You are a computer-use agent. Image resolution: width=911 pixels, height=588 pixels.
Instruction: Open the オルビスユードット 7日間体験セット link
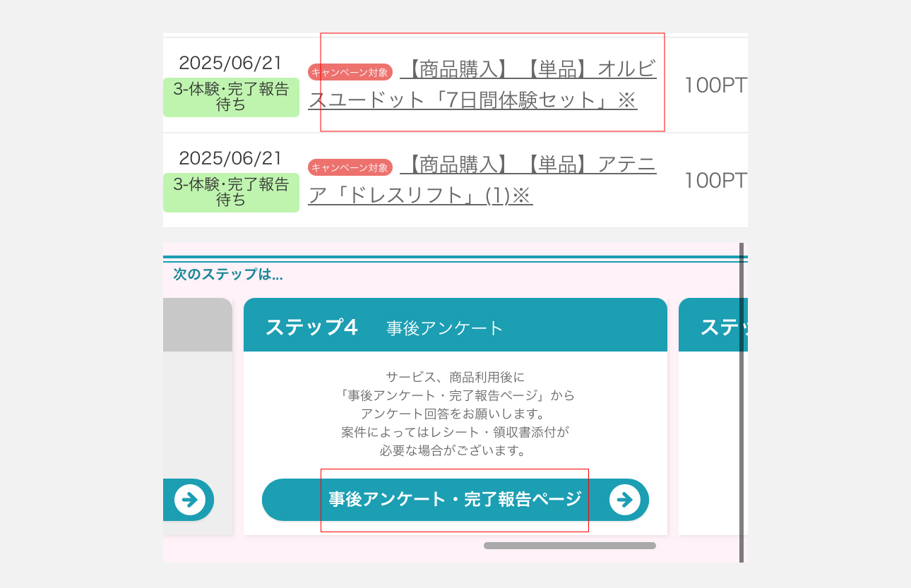coord(482,85)
